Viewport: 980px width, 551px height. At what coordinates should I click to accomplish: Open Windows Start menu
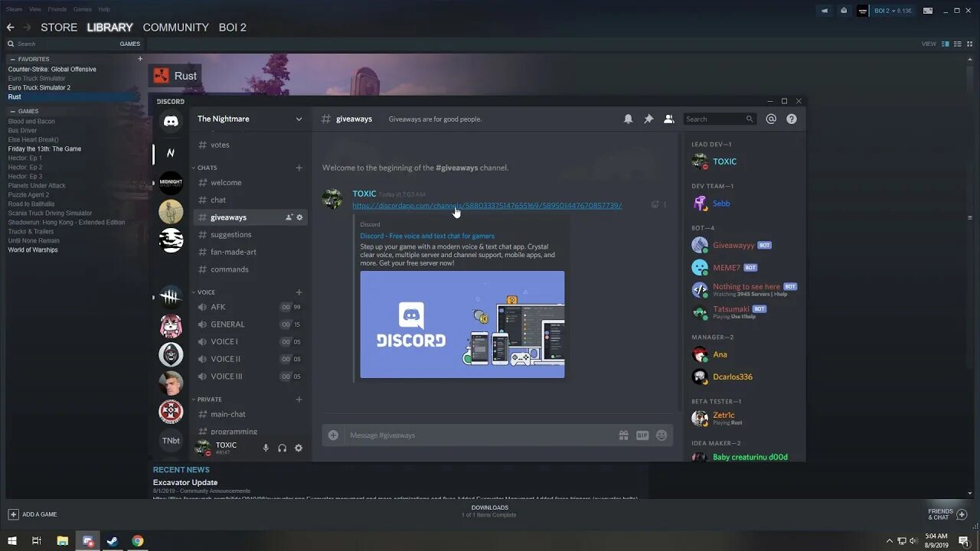12,541
